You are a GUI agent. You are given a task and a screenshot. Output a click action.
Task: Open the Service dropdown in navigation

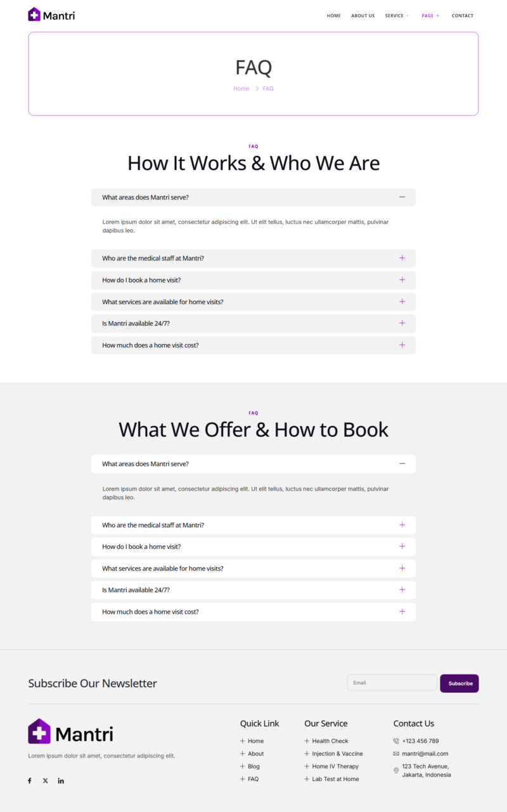[x=397, y=16]
